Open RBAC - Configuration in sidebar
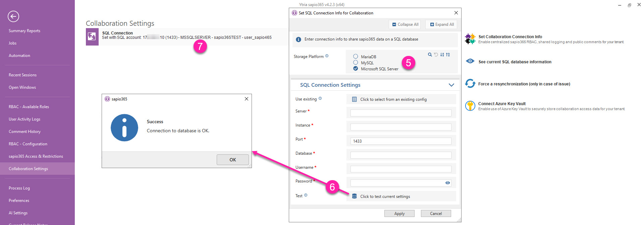644x225 pixels. point(28,144)
